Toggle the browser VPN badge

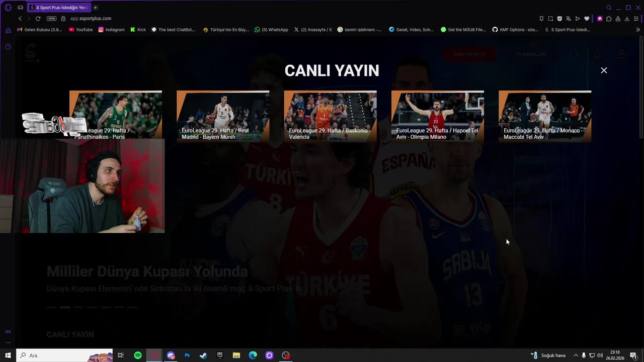click(x=51, y=19)
